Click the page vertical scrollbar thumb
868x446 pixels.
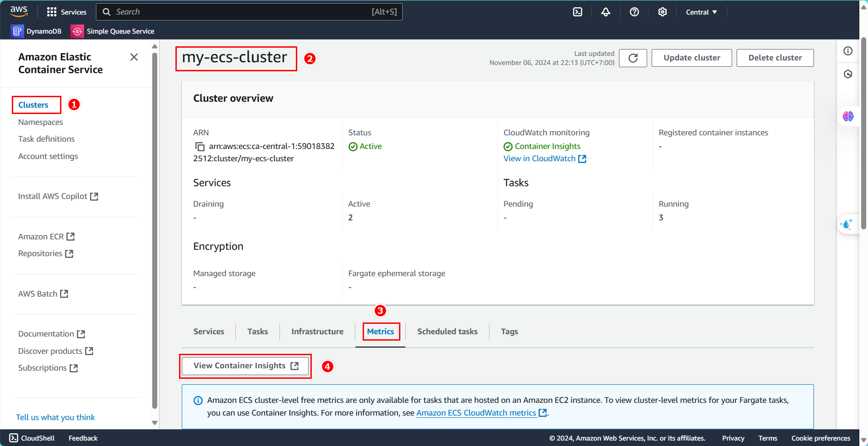click(863, 134)
